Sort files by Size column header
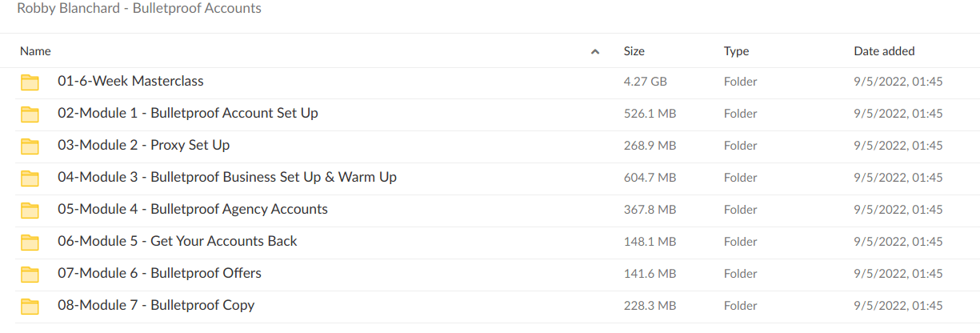The height and width of the screenshot is (333, 980). click(x=634, y=51)
